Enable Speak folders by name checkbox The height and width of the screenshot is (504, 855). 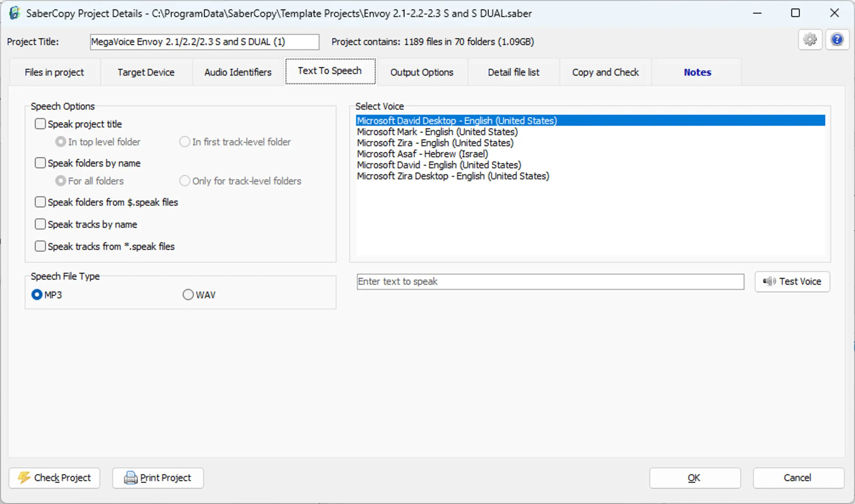[40, 163]
